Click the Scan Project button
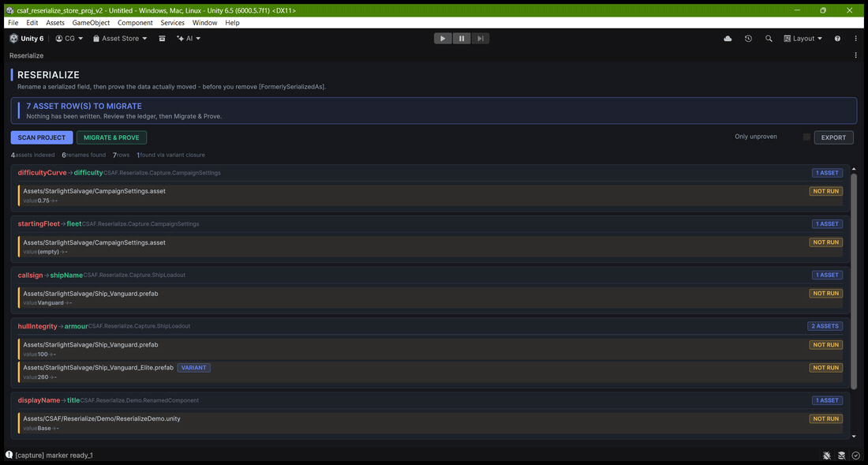The image size is (868, 465). pyautogui.click(x=42, y=137)
